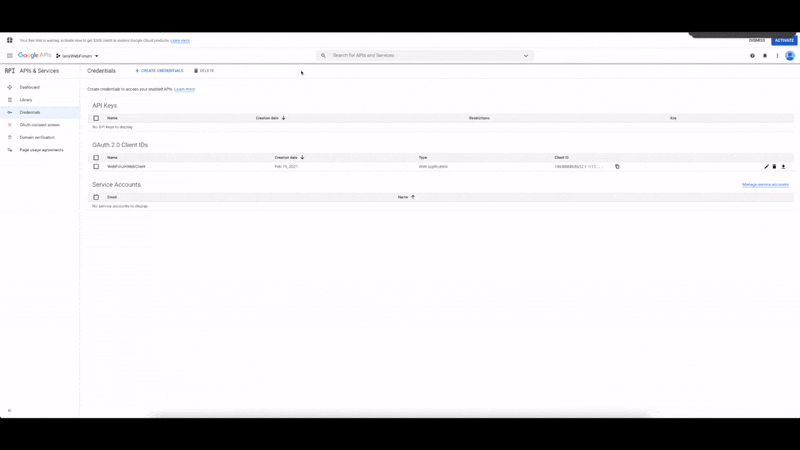This screenshot has width=800, height=450.
Task: Select all Service Accounts checkbox
Action: pos(96,197)
